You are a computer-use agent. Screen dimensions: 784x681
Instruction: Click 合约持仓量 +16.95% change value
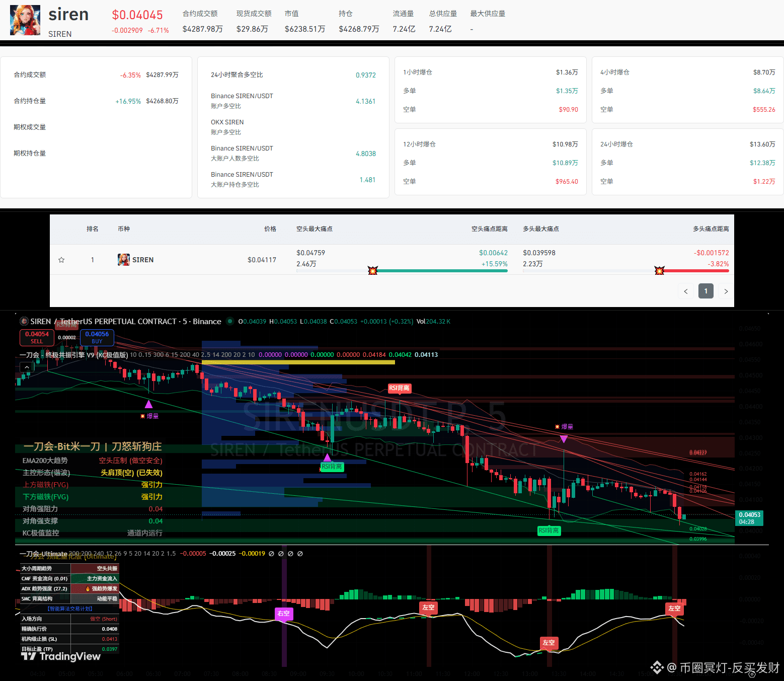pos(128,101)
